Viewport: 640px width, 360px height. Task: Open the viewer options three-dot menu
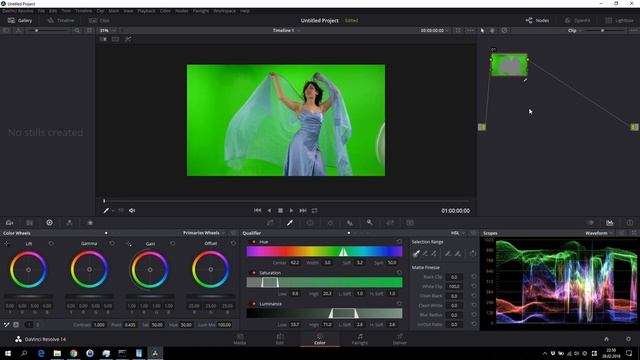pos(470,31)
